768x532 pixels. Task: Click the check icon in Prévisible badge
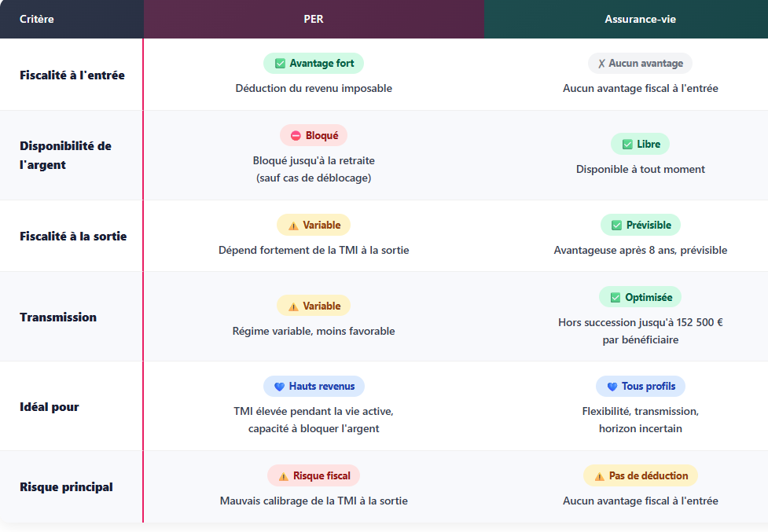pos(616,225)
